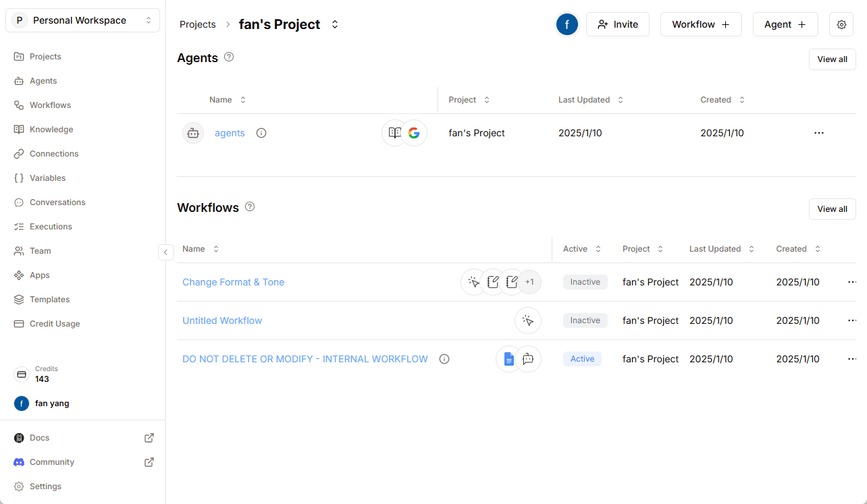This screenshot has width=867, height=504.
Task: Create a new Agent with the Agent + button
Action: tap(785, 24)
